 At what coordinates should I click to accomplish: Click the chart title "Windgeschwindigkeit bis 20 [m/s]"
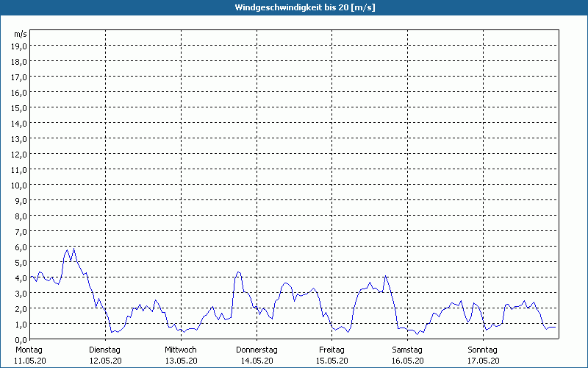point(294,7)
